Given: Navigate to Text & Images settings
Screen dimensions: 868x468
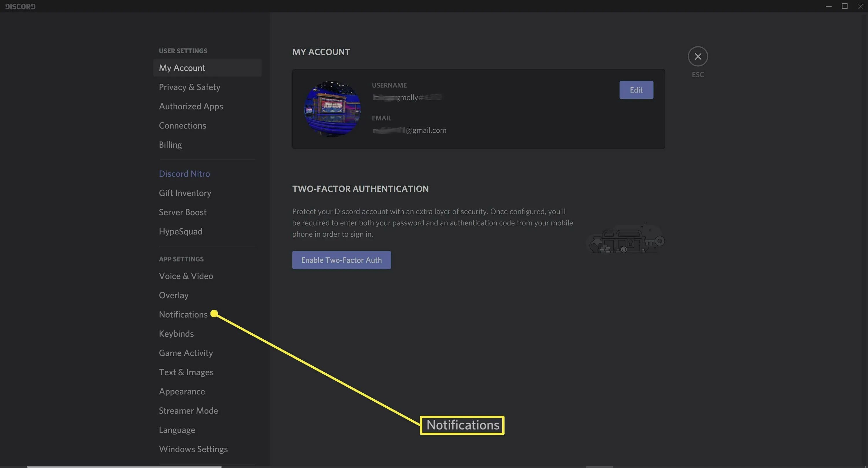Looking at the screenshot, I should click(186, 372).
